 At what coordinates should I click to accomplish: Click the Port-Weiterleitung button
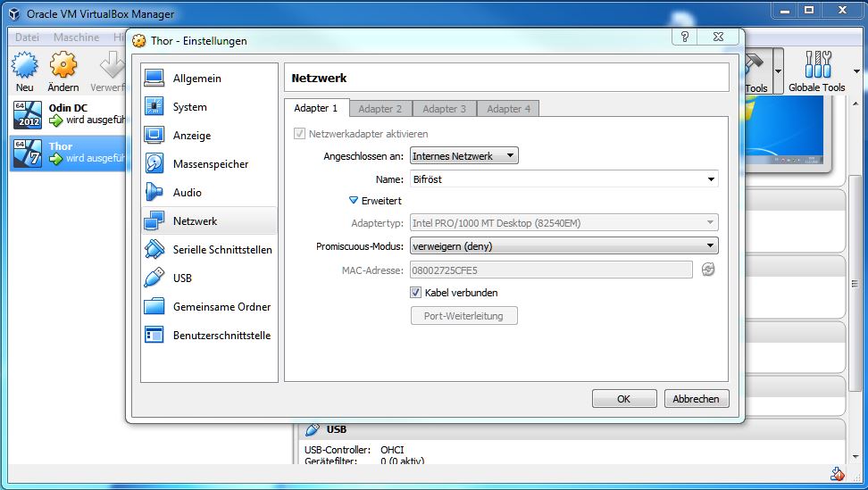click(x=463, y=316)
